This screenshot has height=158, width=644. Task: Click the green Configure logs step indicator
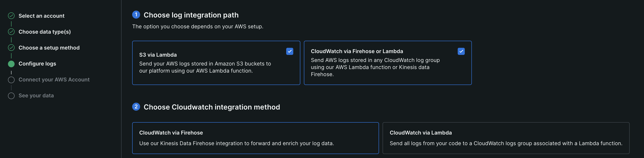(11, 64)
